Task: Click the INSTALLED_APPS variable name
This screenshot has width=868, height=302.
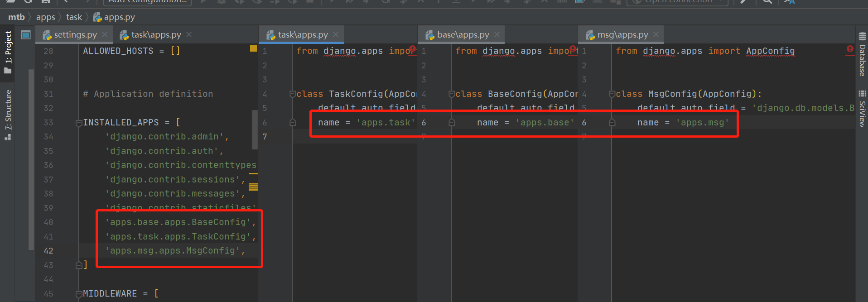Action: (121, 123)
